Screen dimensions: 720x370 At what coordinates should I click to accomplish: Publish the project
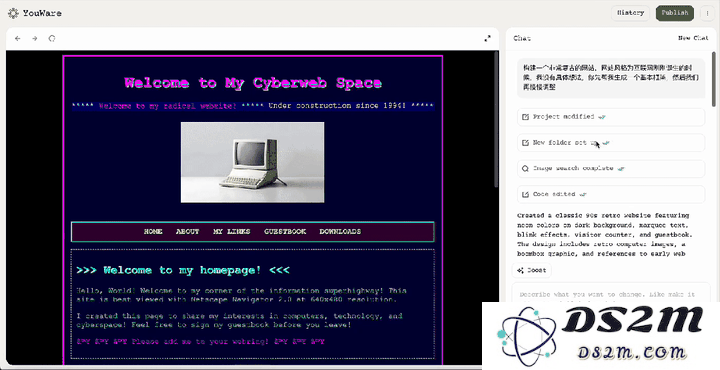point(675,13)
